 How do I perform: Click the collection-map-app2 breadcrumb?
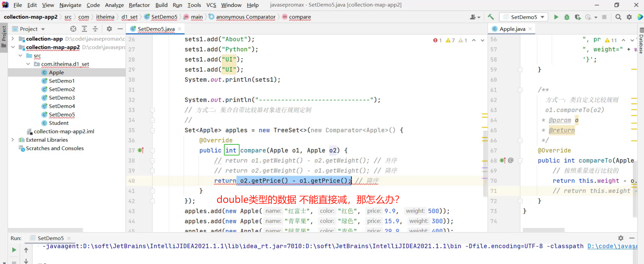pyautogui.click(x=30, y=17)
